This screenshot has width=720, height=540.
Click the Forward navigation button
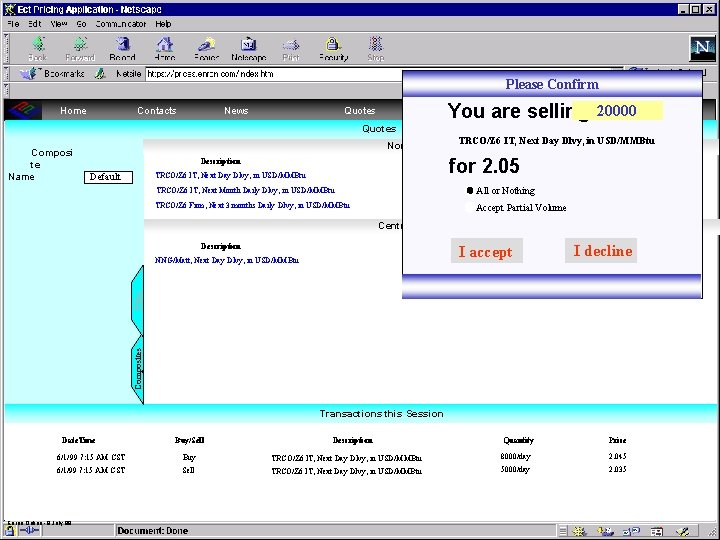pyautogui.click(x=80, y=49)
